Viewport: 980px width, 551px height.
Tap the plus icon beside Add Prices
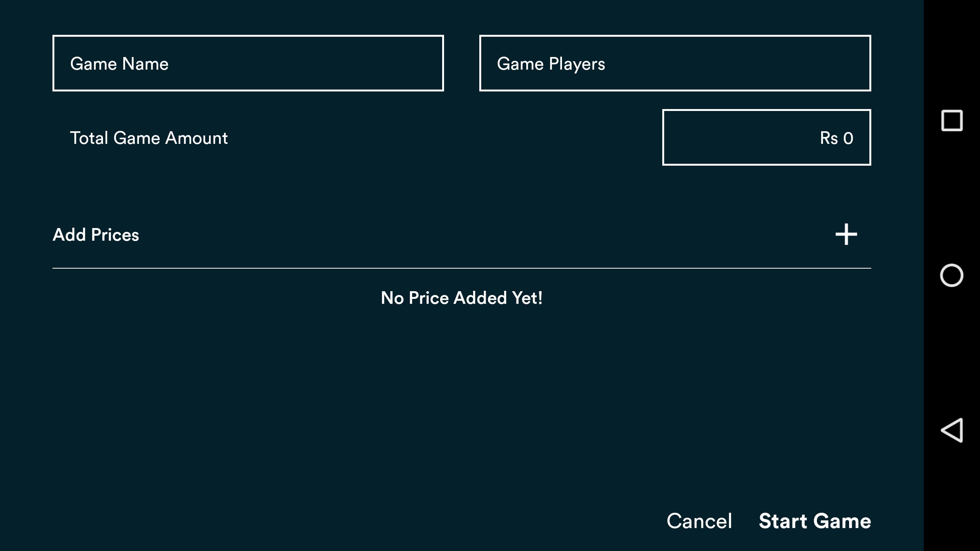click(x=846, y=234)
